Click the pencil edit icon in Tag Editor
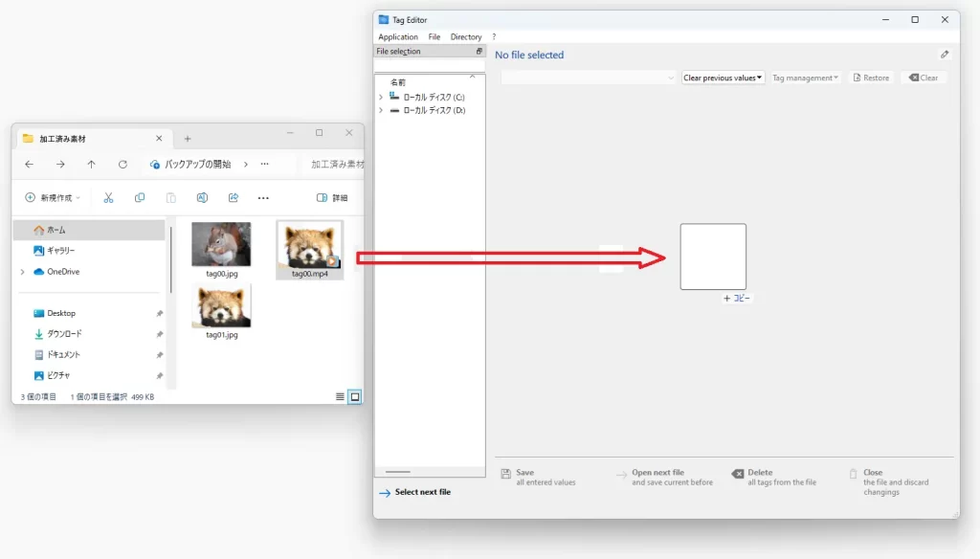The height and width of the screenshot is (559, 980). pyautogui.click(x=945, y=55)
